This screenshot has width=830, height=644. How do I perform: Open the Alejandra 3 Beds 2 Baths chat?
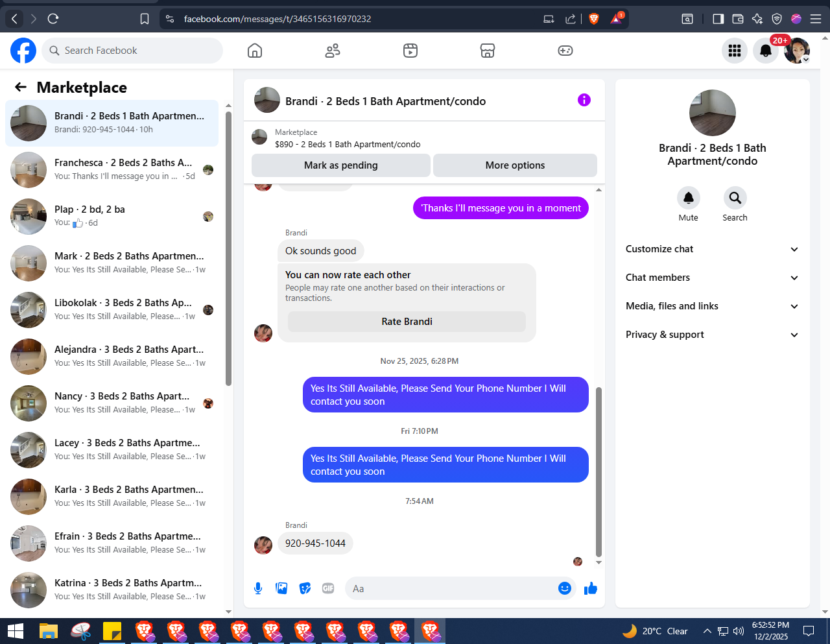click(112, 357)
